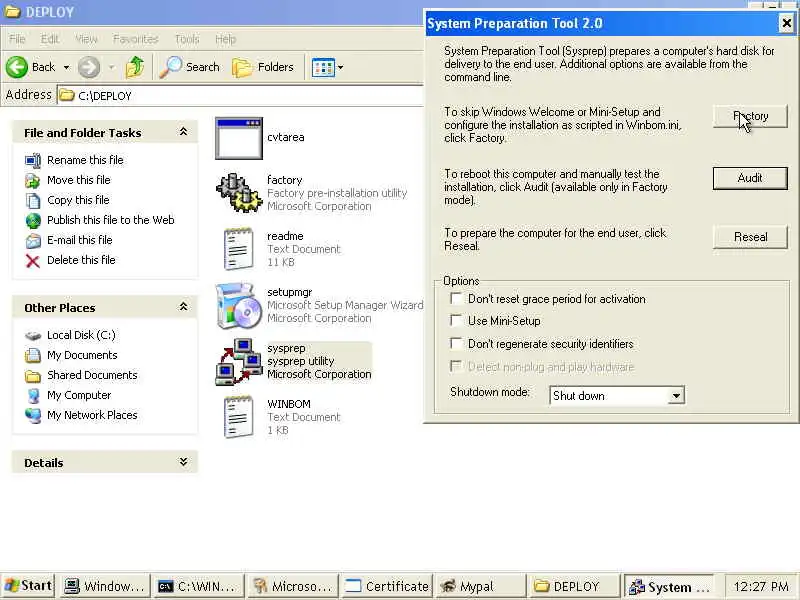
Task: Click the My Network Places icon
Action: click(33, 415)
